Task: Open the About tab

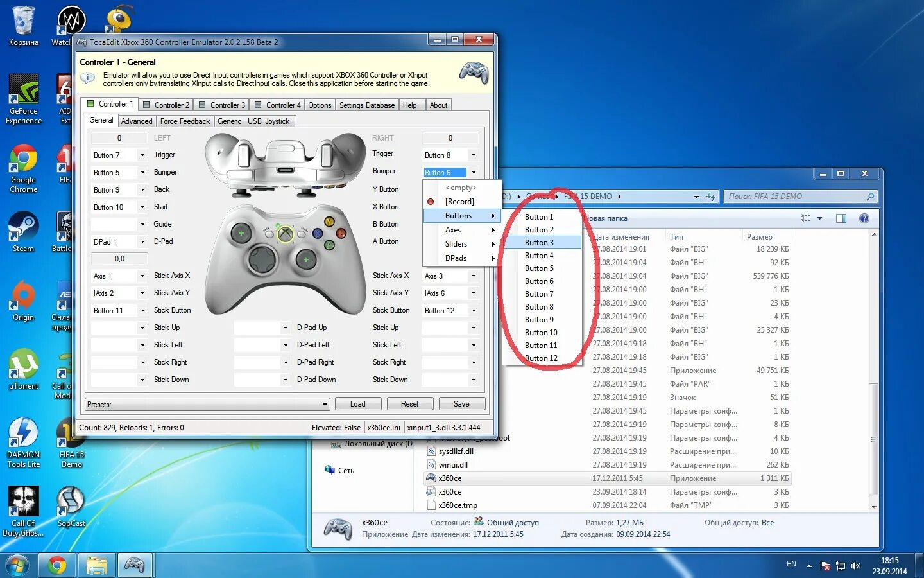Action: tap(439, 105)
